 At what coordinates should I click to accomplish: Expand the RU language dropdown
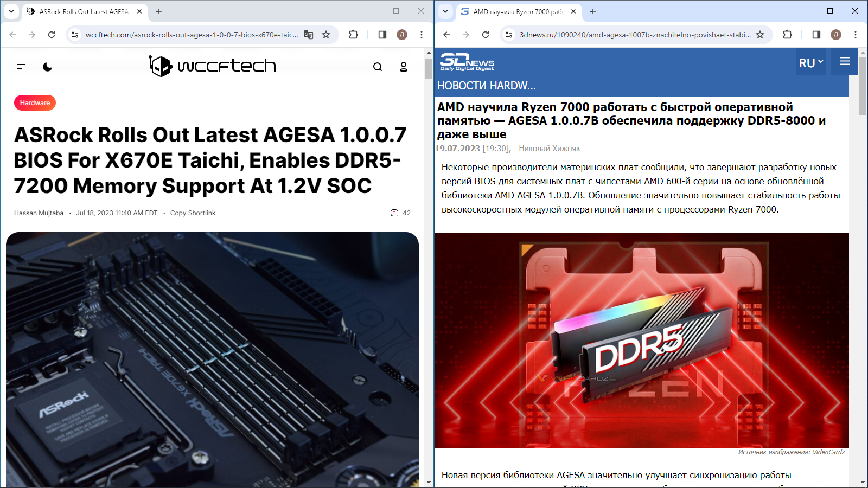tap(811, 62)
